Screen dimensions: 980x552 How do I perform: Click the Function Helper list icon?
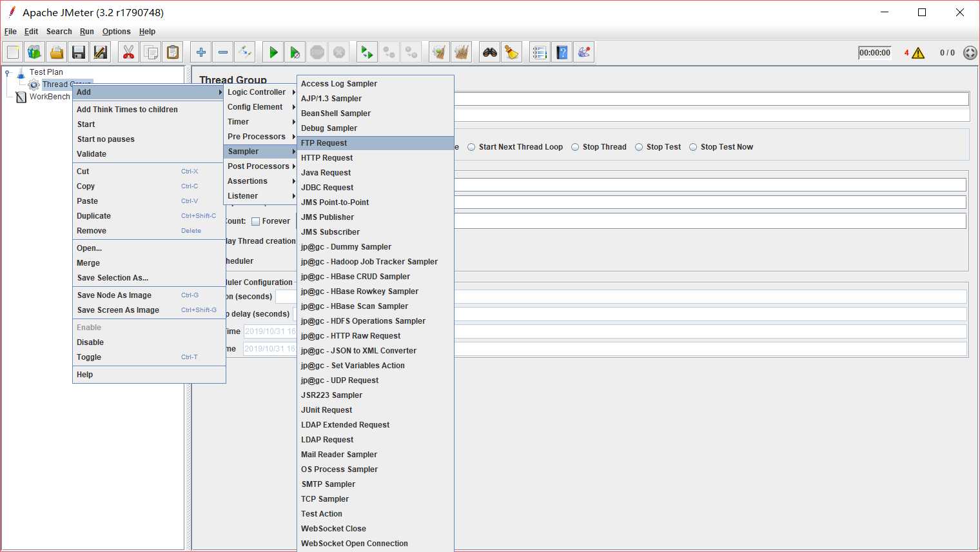pos(540,52)
